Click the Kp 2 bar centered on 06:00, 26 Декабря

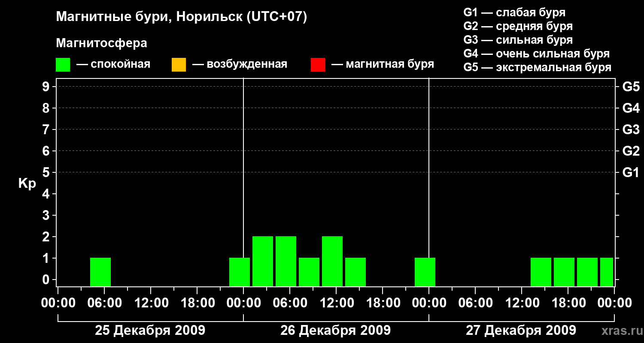[x=286, y=261]
